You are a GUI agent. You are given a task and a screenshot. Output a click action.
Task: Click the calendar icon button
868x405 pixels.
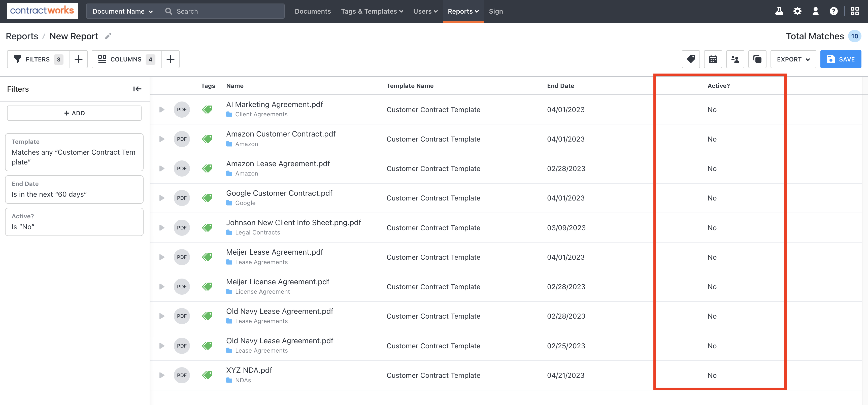coord(713,59)
